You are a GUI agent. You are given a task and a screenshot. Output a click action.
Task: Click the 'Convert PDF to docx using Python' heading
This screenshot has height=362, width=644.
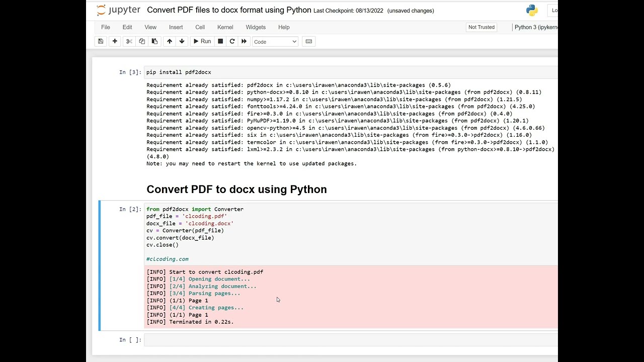click(236, 190)
